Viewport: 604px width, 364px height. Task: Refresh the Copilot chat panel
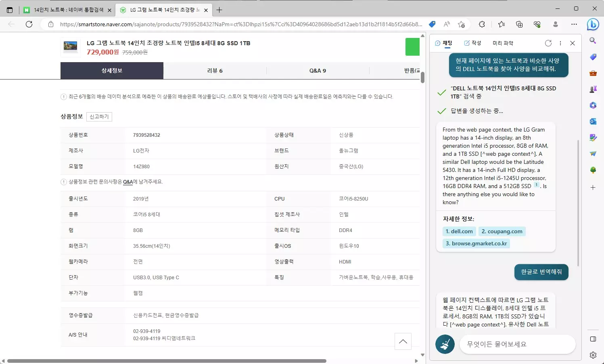tap(548, 43)
